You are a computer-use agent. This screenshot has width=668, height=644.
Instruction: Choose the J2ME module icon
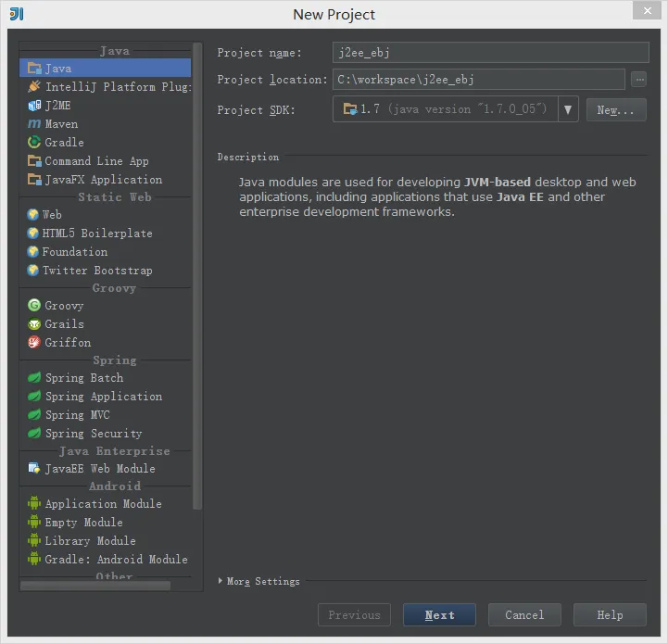pos(34,106)
